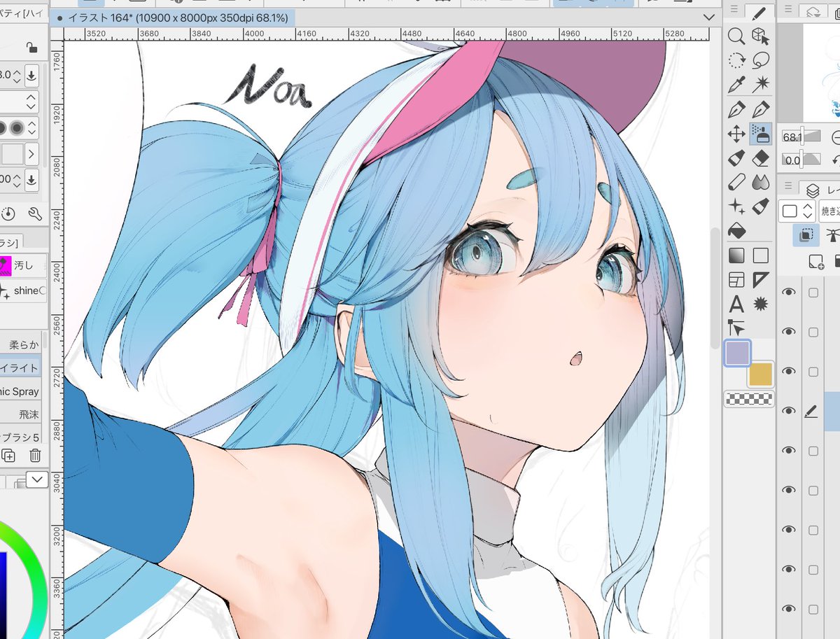
Task: Select the Lasso selection tool
Action: click(760, 60)
